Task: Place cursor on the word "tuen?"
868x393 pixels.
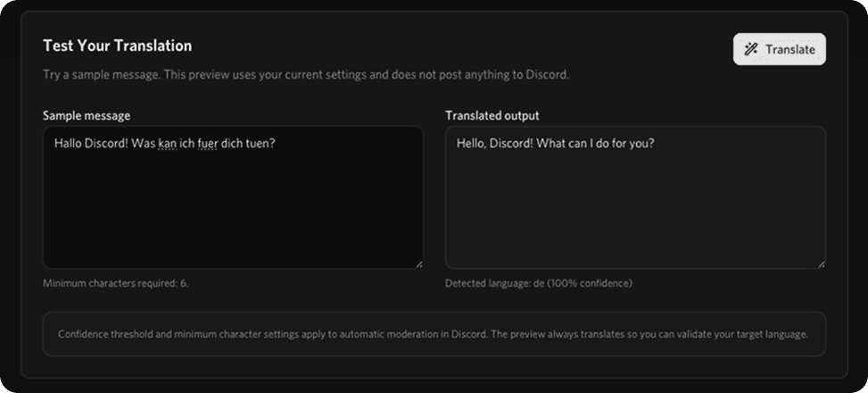Action: 260,143
